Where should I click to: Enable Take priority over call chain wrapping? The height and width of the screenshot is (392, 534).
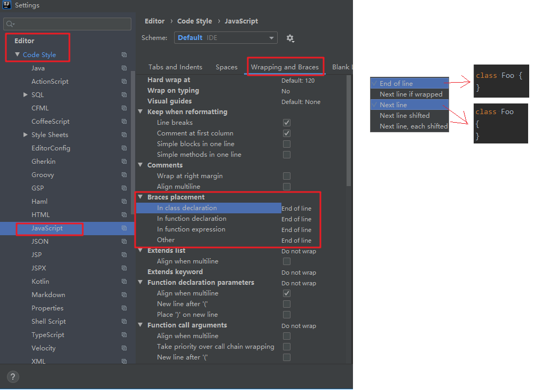tap(287, 347)
